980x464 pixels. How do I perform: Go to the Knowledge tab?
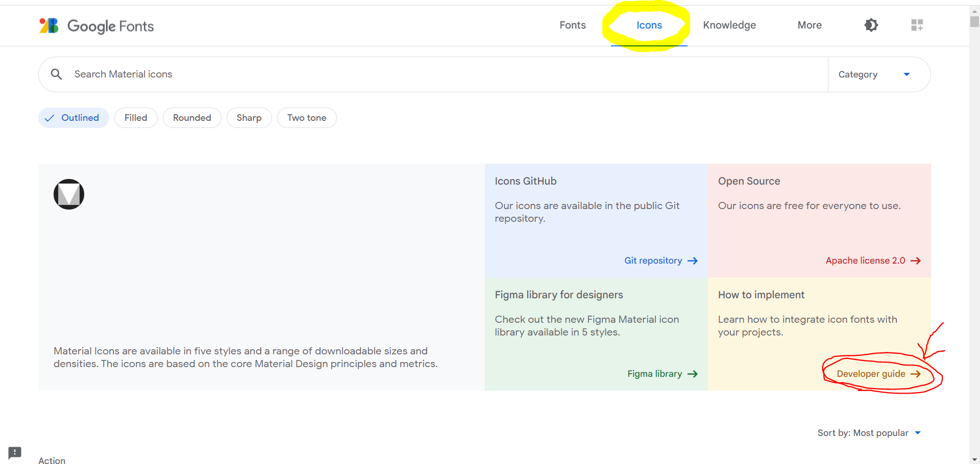pyautogui.click(x=729, y=25)
